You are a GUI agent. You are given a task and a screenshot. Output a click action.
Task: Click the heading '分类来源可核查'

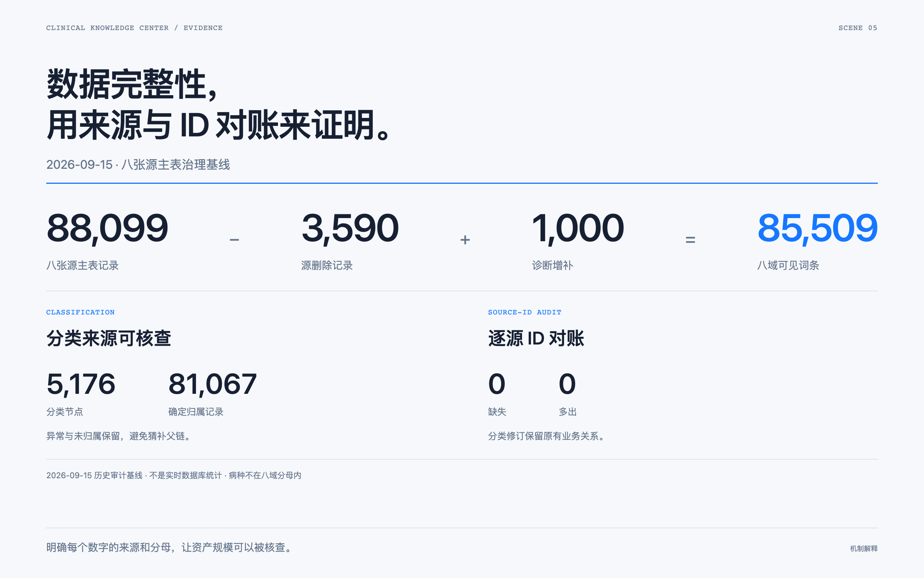pyautogui.click(x=109, y=338)
